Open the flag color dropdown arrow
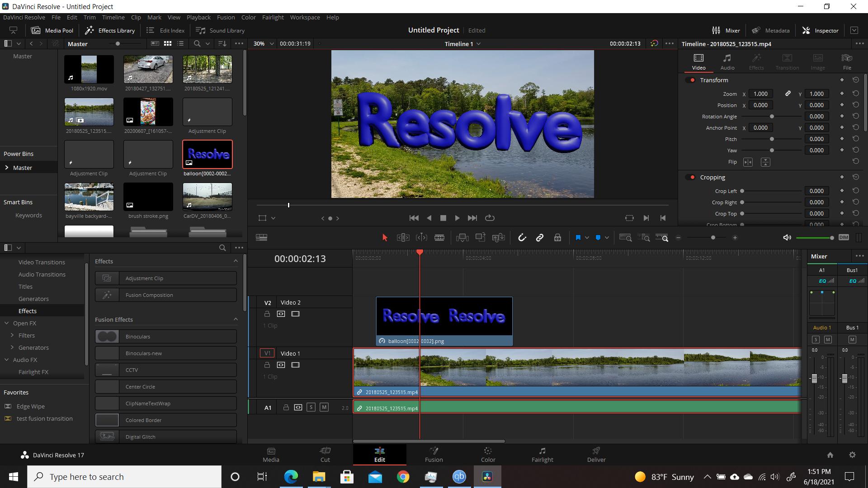868x488 pixels. pos(587,238)
